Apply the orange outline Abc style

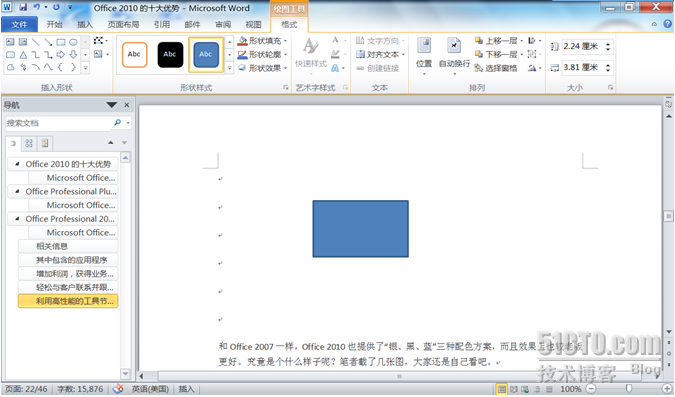134,55
